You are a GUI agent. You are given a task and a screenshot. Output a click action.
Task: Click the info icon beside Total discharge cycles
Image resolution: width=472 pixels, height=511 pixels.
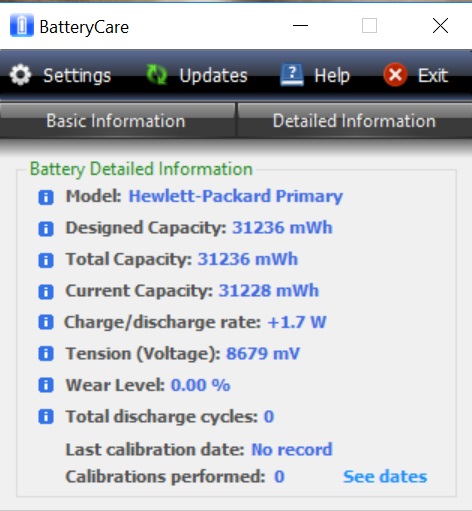(x=46, y=416)
